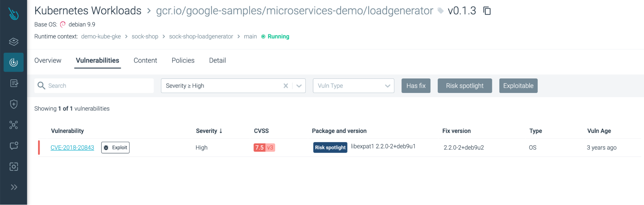Copy image name with clipboard icon
644x205 pixels.
487,11
